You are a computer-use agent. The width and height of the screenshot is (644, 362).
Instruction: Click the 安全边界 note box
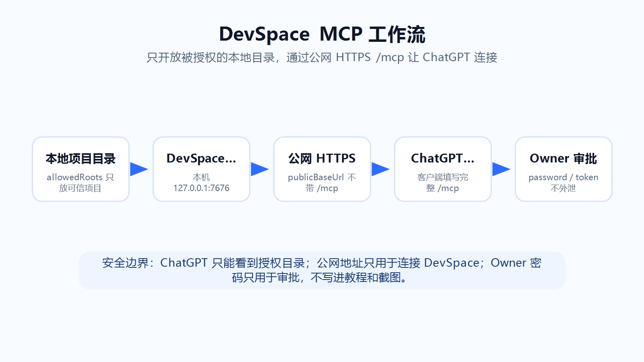pos(322,270)
